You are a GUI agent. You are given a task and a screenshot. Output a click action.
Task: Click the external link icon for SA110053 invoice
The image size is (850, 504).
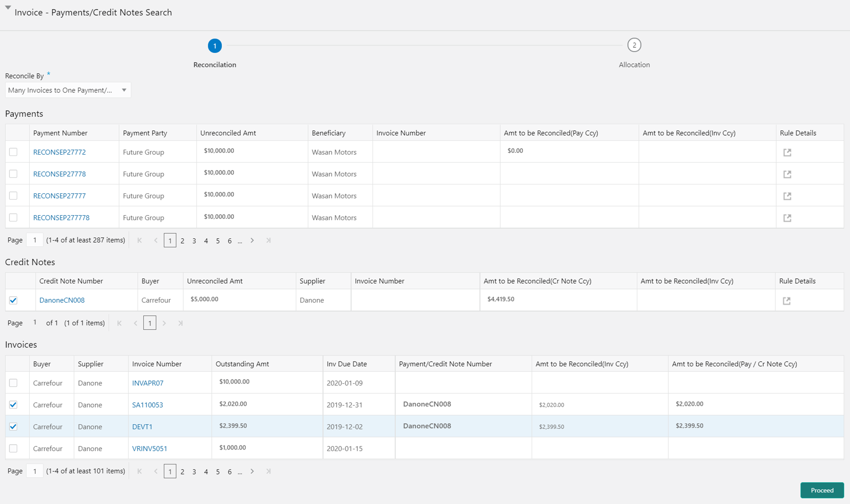pos(148,404)
